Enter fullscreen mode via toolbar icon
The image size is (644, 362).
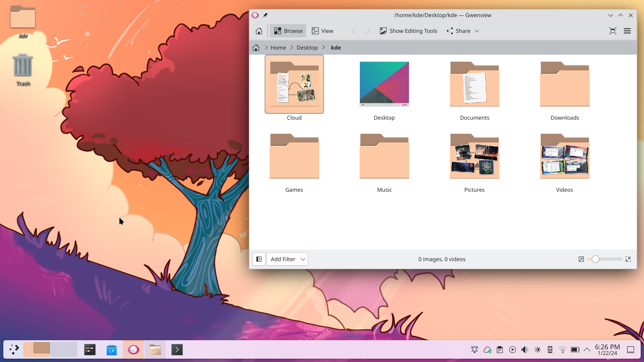(612, 31)
